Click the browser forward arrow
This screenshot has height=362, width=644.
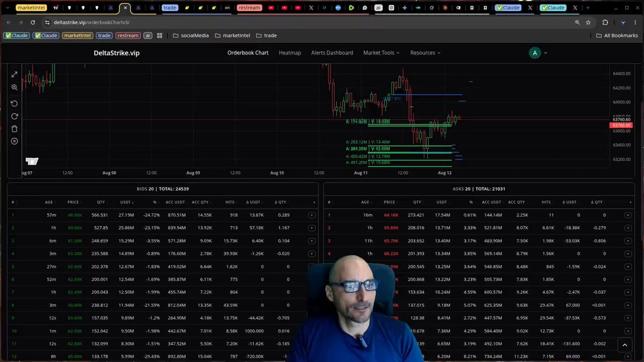click(20, 23)
